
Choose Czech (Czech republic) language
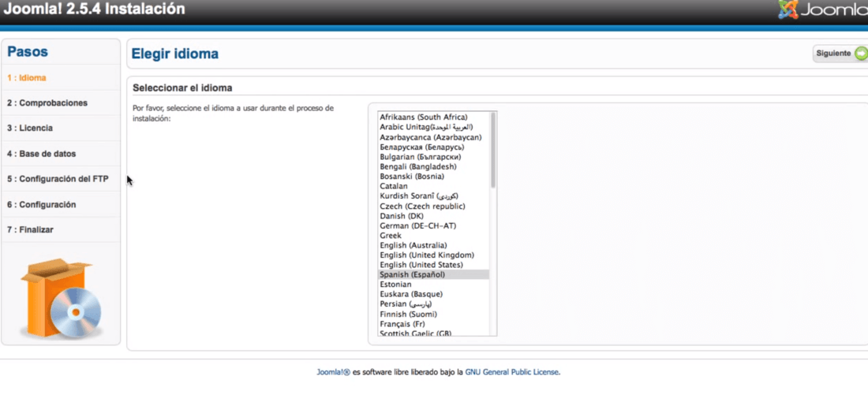pyautogui.click(x=433, y=207)
